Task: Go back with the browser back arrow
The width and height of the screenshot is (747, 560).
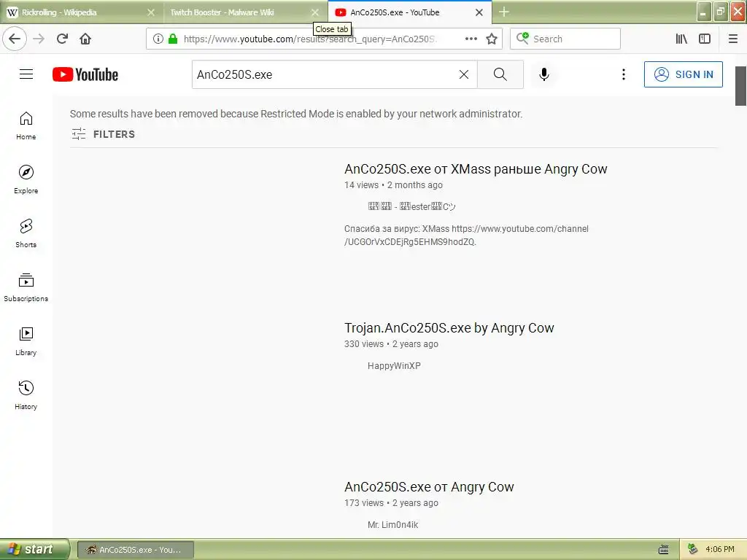Action: point(15,39)
